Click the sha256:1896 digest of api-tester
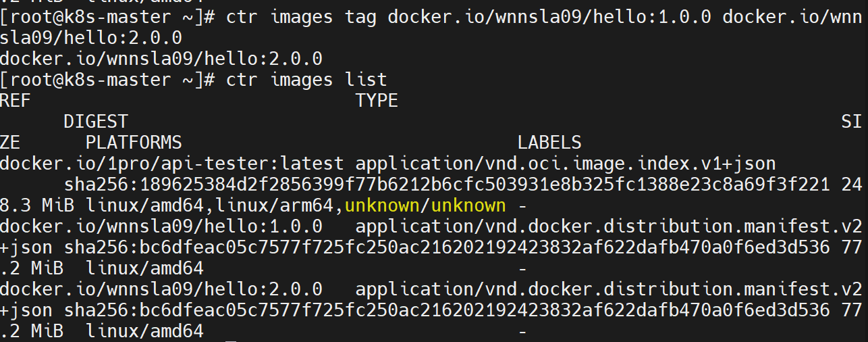868x342 pixels. (447, 185)
